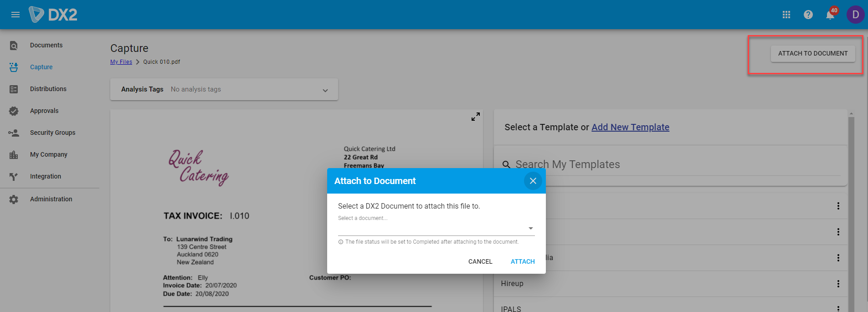Click the Integration sidebar icon
Screen dimensions: 868x312
pyautogui.click(x=14, y=177)
